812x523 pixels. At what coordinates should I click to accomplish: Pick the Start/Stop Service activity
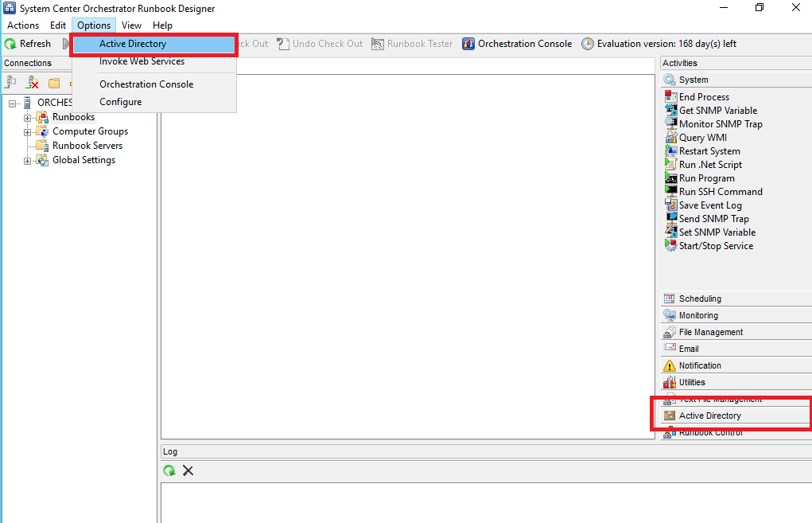click(715, 246)
